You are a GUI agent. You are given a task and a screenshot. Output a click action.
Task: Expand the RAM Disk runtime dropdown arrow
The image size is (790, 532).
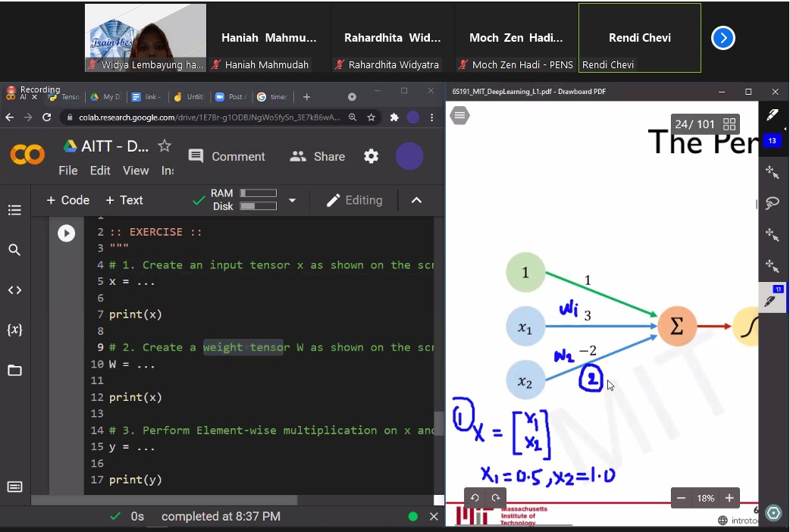coord(292,200)
